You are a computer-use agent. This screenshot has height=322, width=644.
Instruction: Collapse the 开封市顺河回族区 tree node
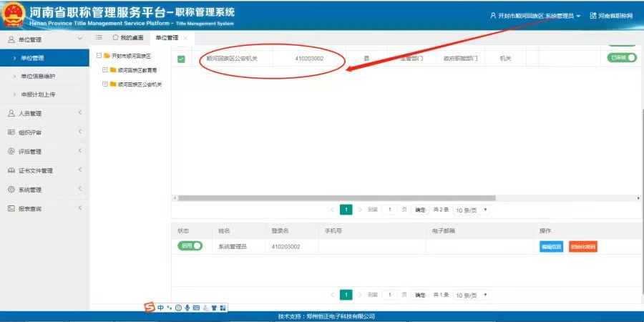(99, 55)
